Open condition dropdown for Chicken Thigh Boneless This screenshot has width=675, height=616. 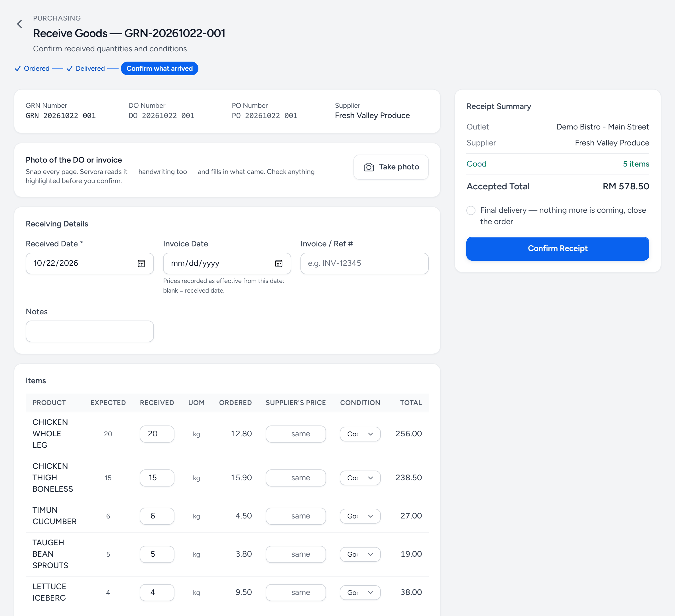tap(360, 478)
